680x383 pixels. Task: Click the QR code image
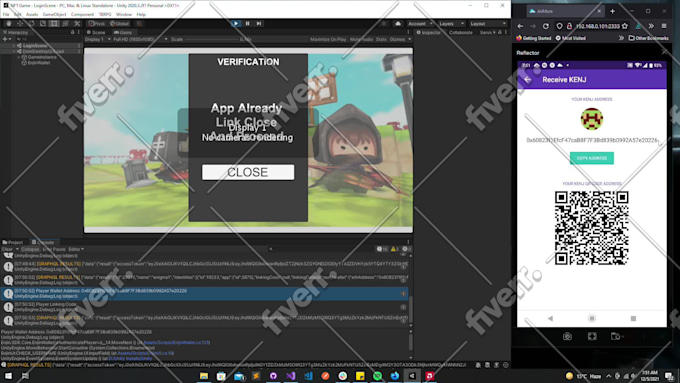(592, 228)
